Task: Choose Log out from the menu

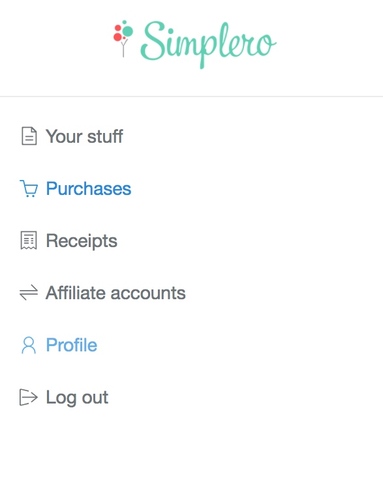Action: [64, 397]
